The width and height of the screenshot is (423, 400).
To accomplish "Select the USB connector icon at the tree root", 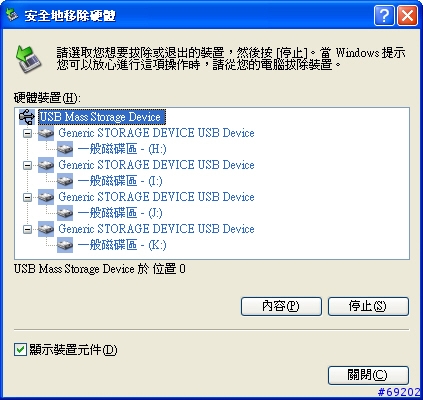I will pos(27,117).
